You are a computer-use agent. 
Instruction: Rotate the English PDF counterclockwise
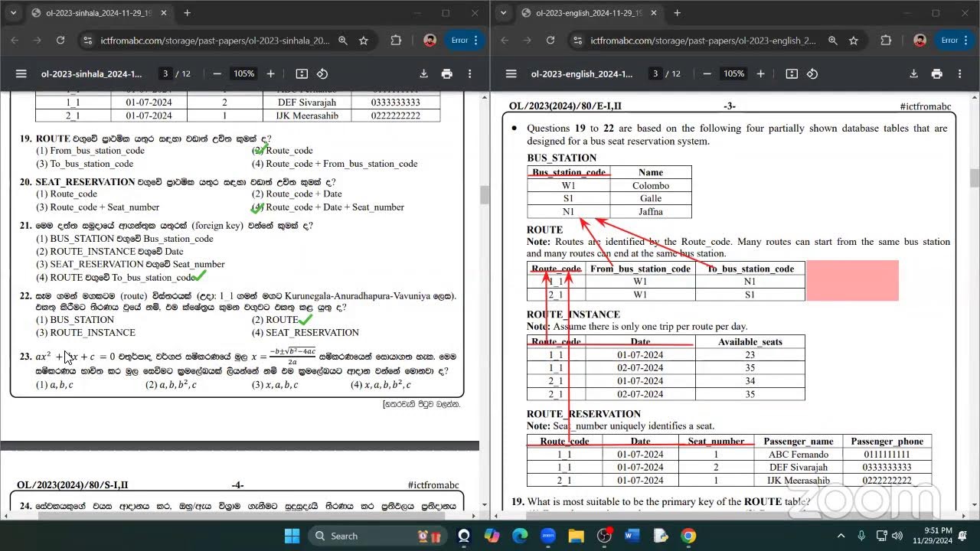(x=812, y=73)
